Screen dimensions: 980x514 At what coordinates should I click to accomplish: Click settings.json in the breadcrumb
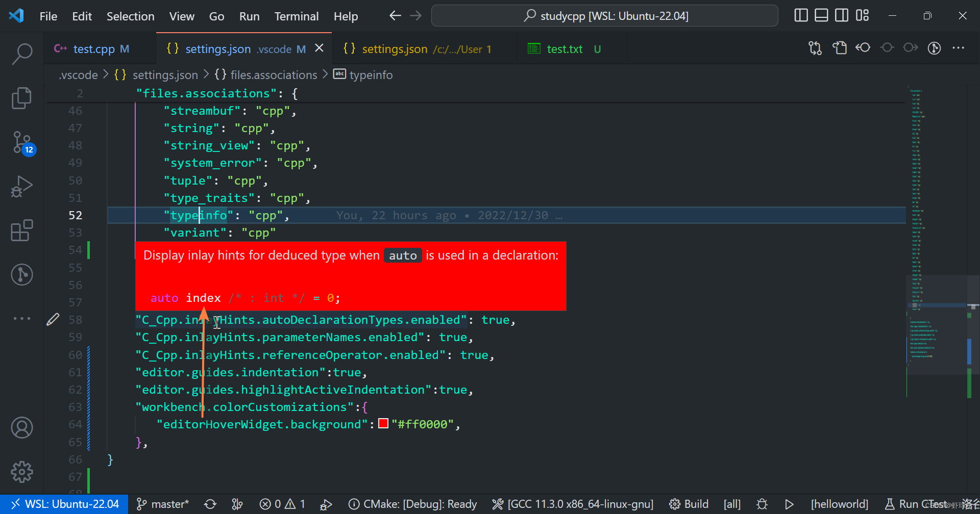point(165,75)
